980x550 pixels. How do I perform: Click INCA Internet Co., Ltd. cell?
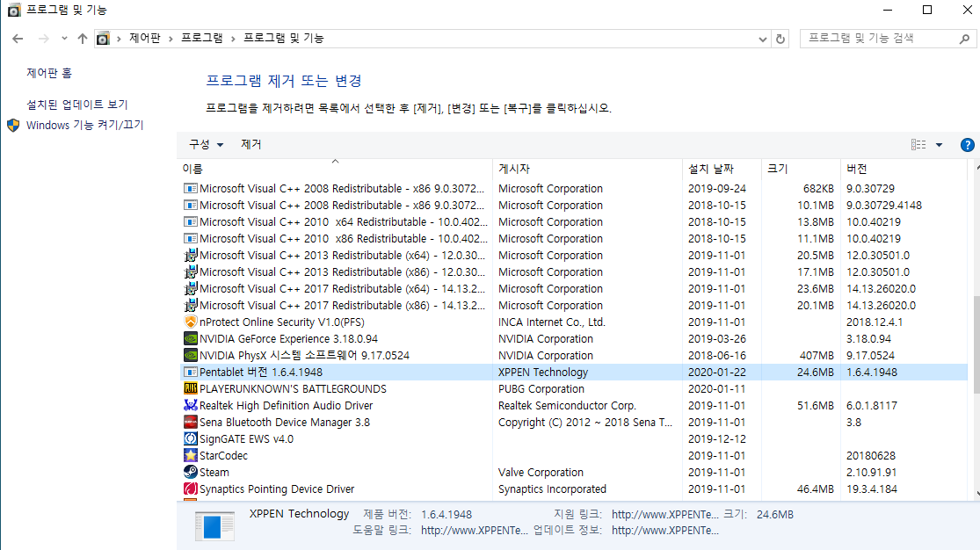552,322
